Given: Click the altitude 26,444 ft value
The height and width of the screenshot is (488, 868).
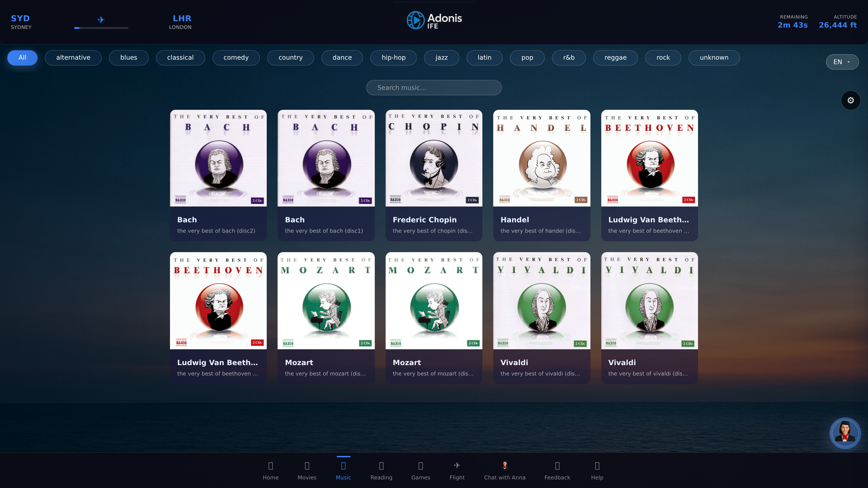Looking at the screenshot, I should coord(838,25).
